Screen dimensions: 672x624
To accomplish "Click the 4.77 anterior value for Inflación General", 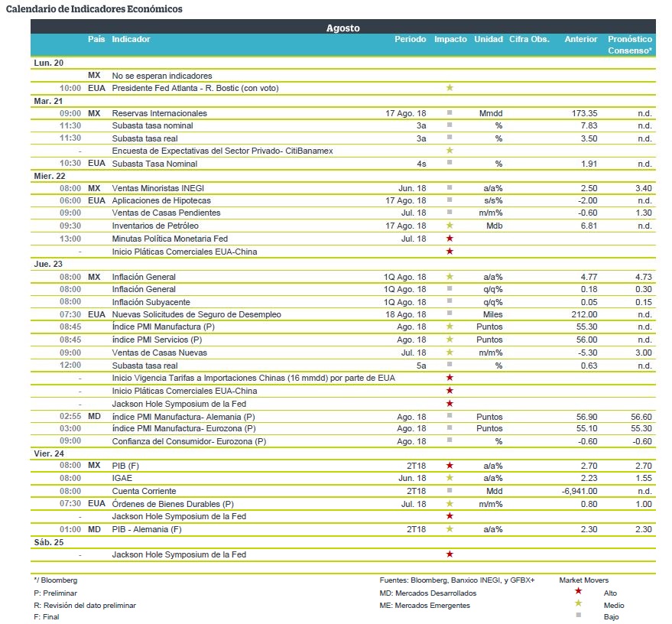I will (x=589, y=277).
